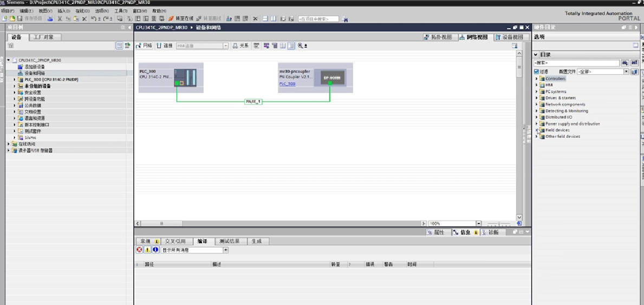
Task: Toggle yellow warning messages filter icon
Action: click(147, 250)
